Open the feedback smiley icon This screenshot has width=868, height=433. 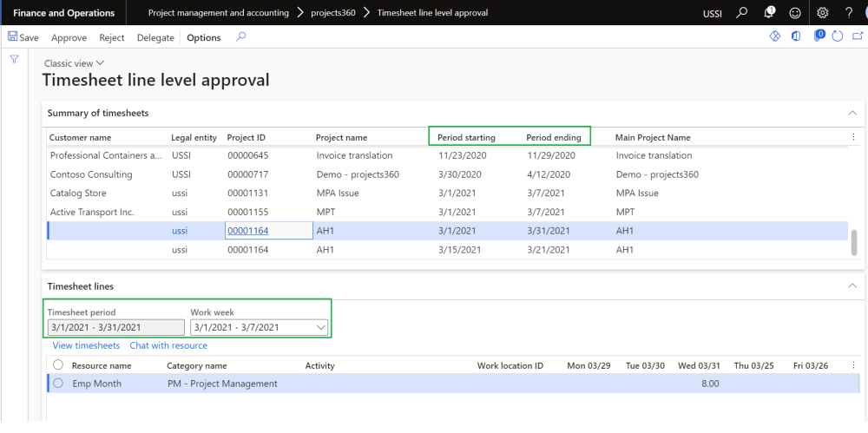pos(795,13)
